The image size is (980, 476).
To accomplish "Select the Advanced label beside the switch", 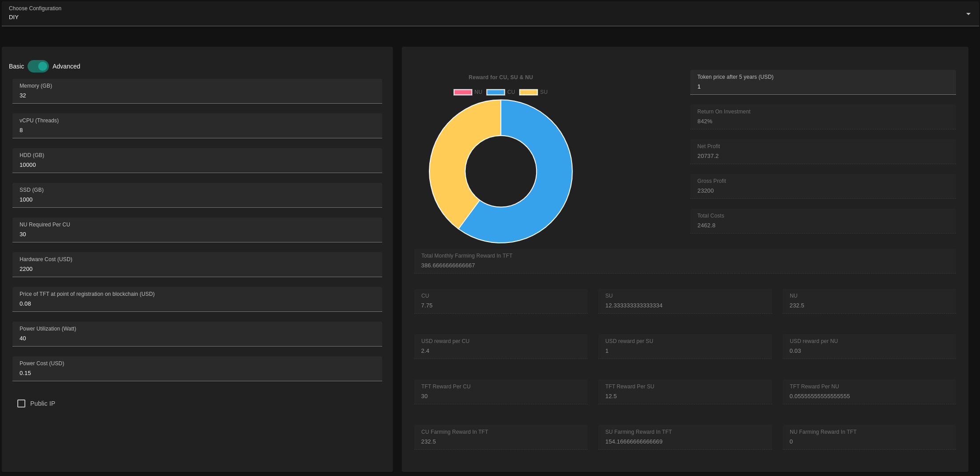I will [x=66, y=66].
